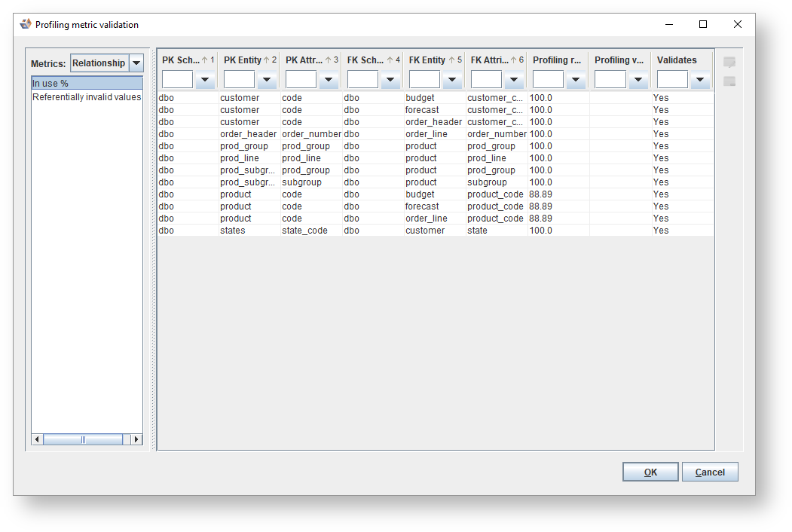
Task: Select the 'customer' FK Entity cell
Action: pyautogui.click(x=435, y=231)
